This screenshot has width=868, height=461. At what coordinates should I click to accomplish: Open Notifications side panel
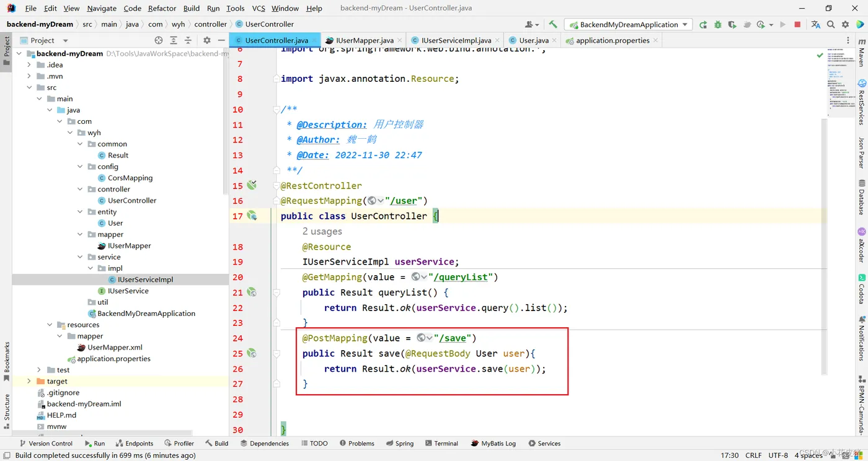pos(861,338)
